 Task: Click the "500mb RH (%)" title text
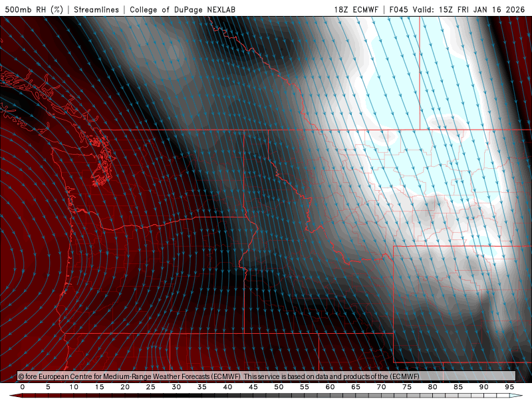pos(34,9)
